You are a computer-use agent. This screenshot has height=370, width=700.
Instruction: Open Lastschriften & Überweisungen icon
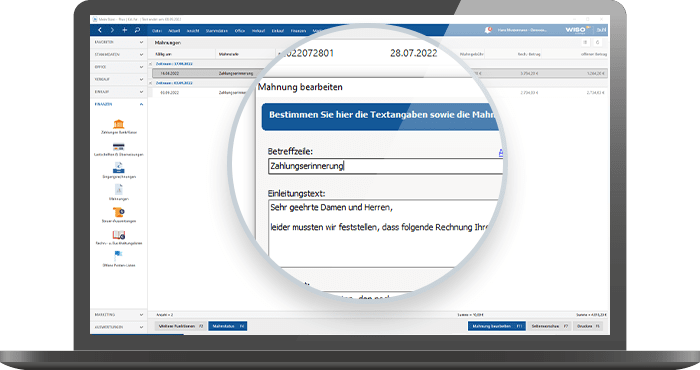118,146
